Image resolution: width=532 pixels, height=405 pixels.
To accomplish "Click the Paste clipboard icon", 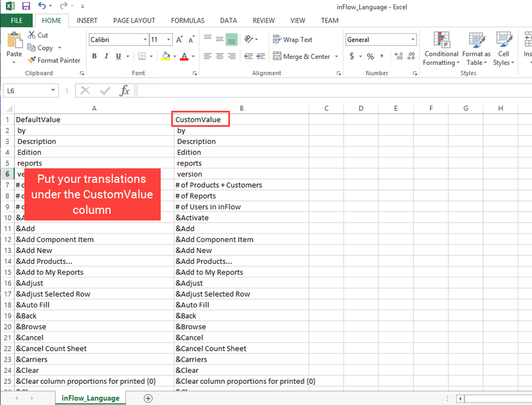I will click(14, 40).
